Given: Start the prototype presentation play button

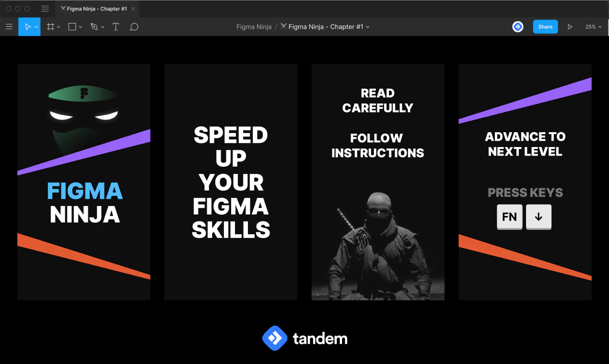Looking at the screenshot, I should (570, 27).
